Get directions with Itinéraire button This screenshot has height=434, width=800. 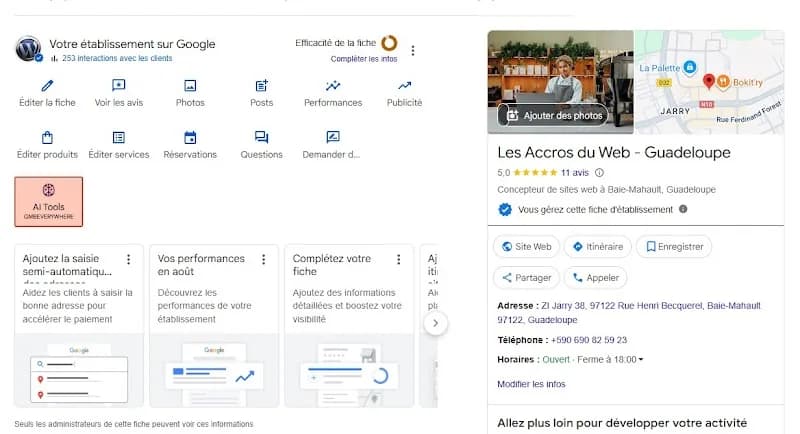click(597, 247)
